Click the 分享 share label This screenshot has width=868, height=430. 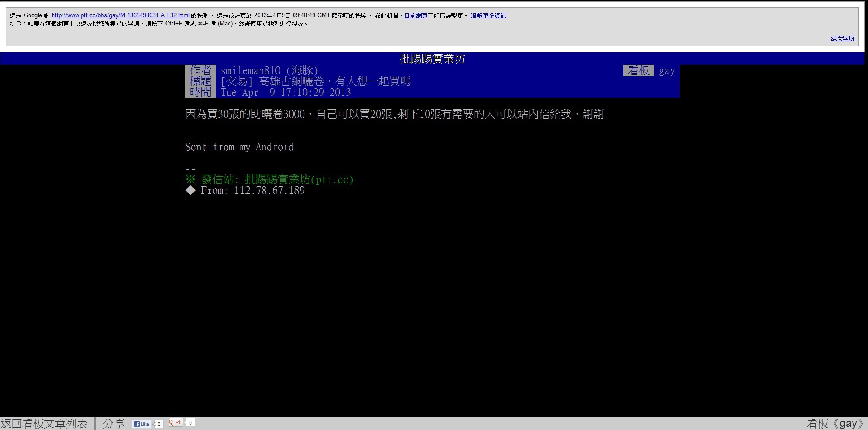pos(113,424)
